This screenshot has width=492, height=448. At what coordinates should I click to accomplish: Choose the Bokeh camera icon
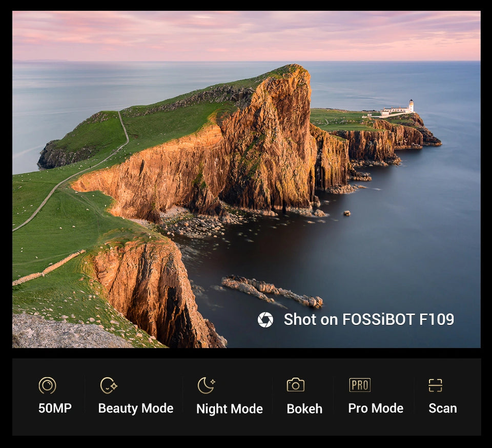point(295,385)
